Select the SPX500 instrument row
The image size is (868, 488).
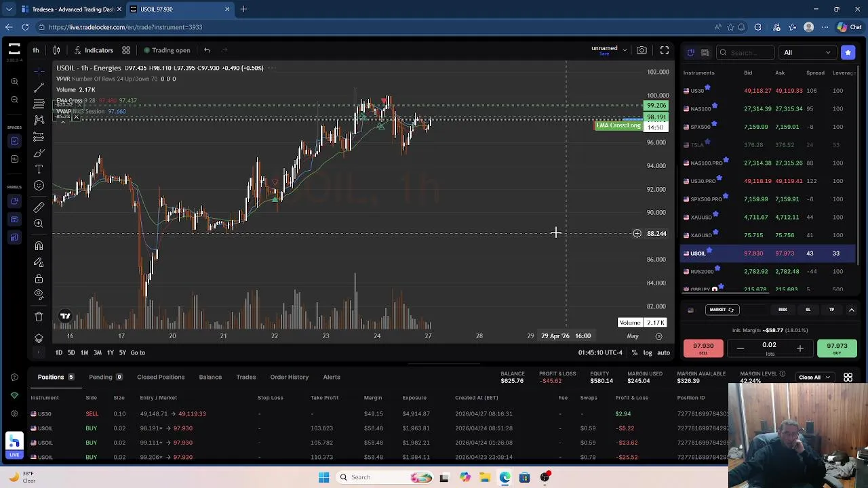(768, 127)
